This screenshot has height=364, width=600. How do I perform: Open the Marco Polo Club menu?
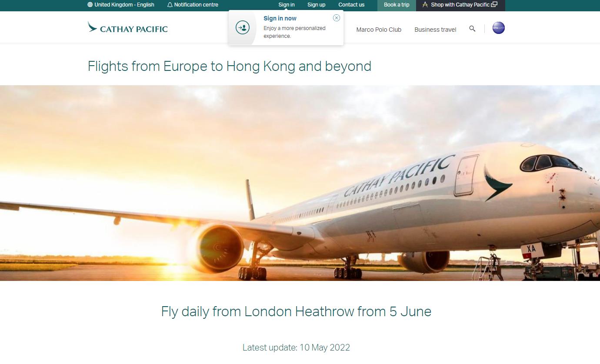click(x=379, y=30)
